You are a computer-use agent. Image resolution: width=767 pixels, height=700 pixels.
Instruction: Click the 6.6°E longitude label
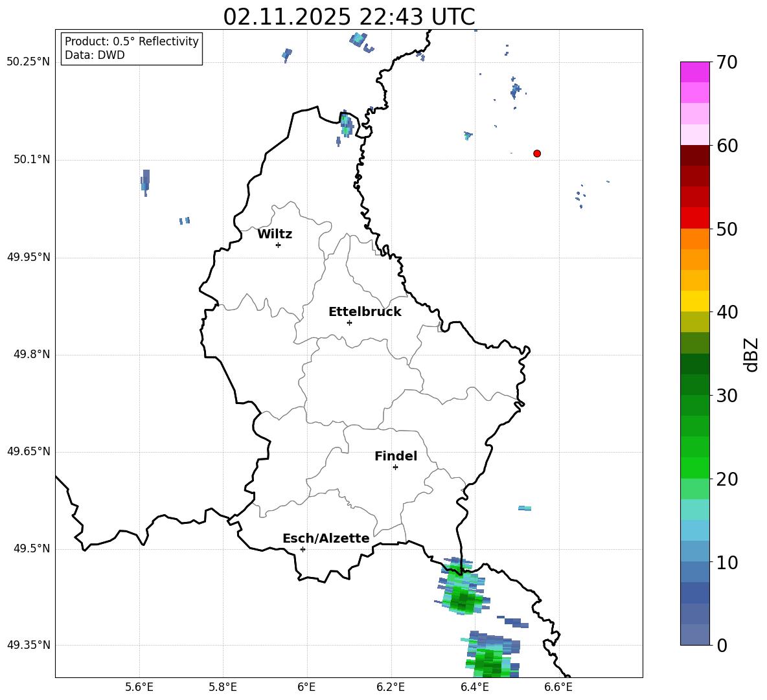click(x=558, y=687)
